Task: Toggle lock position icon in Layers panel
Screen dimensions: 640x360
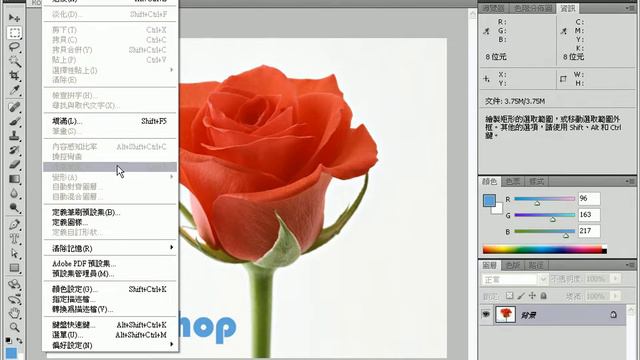Action: coord(532,296)
